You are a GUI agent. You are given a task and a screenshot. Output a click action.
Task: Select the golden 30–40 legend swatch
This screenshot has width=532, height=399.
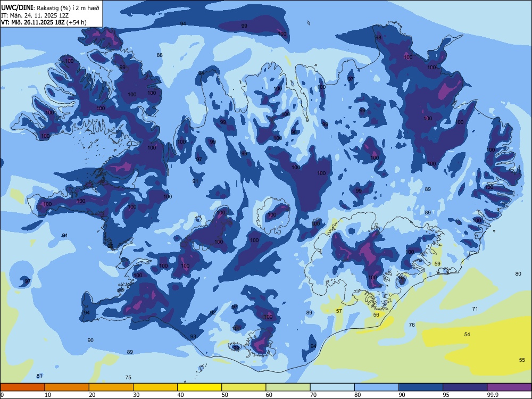pos(155,387)
